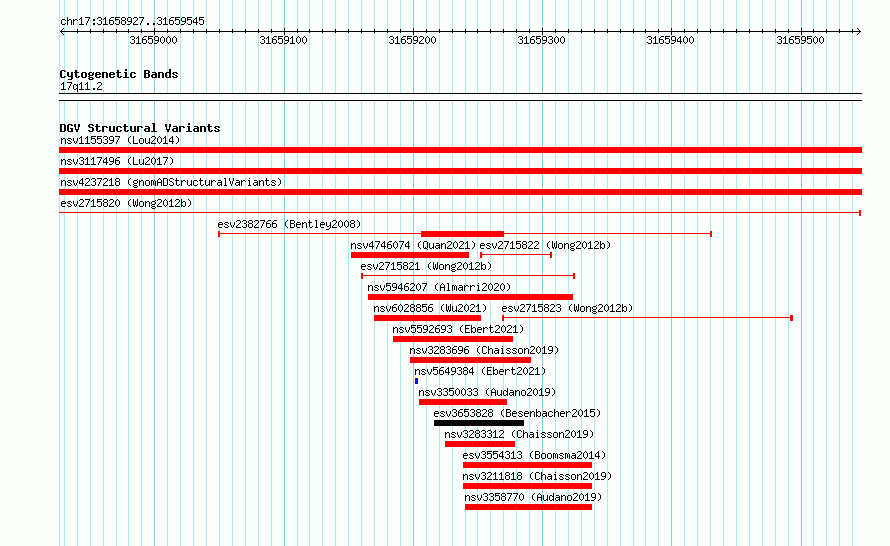Select the nsv5592693 (Ebert2021) label
Image resolution: width=890 pixels, height=546 pixels.
458,329
